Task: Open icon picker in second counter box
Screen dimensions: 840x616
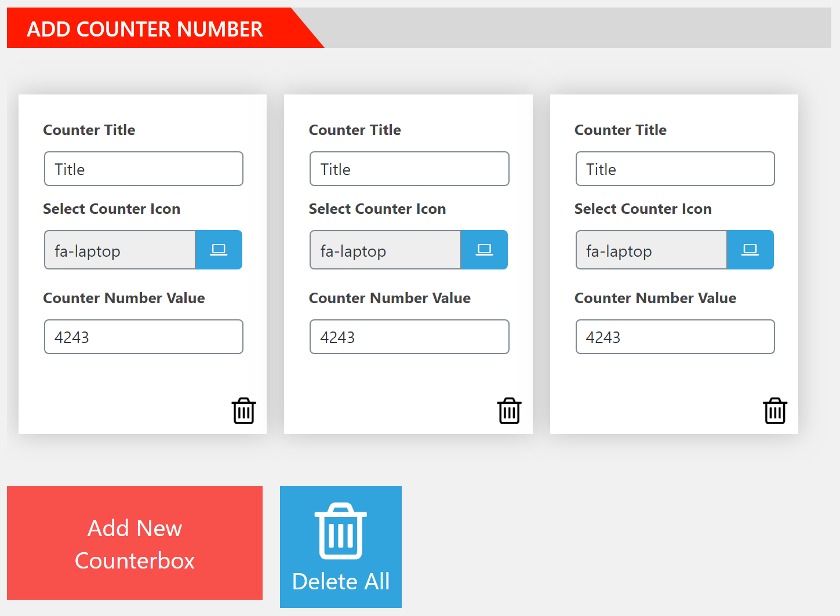Action: click(484, 250)
